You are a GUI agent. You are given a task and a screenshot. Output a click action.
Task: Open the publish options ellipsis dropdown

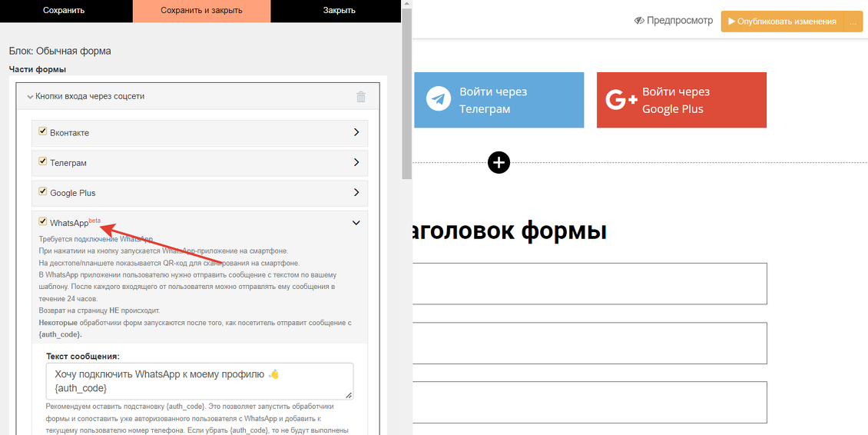tap(853, 22)
